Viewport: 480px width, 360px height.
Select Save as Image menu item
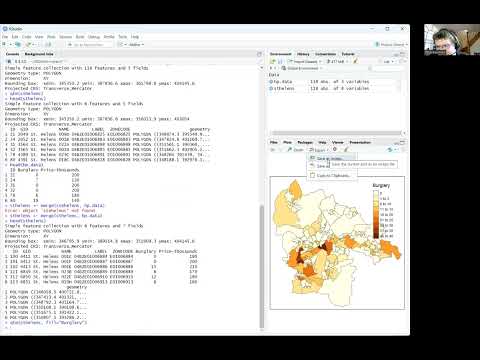(332, 159)
